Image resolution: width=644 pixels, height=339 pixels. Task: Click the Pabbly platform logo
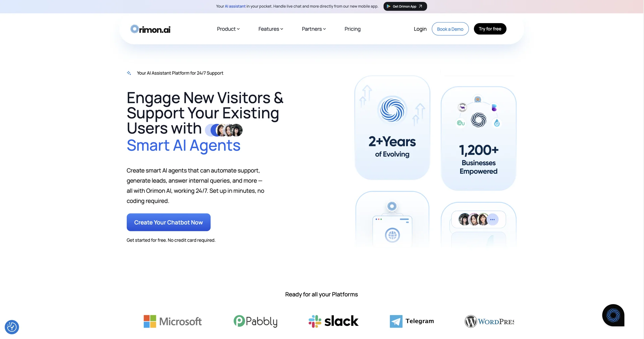(x=255, y=321)
